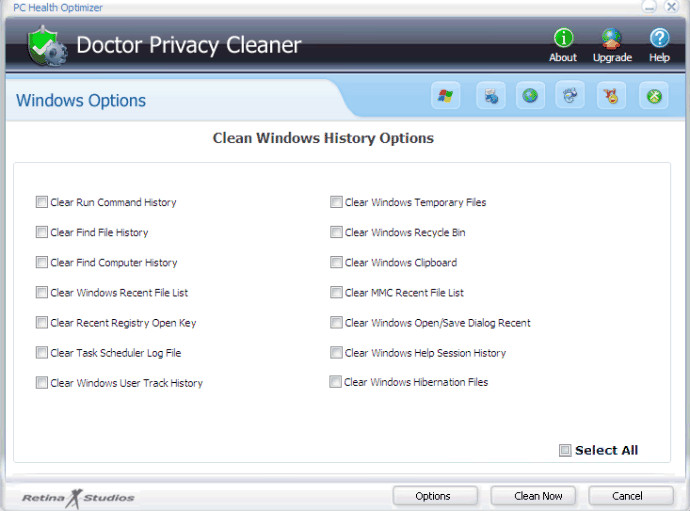Enable Clear Windows User Track History
The height and width of the screenshot is (511, 690).
pyautogui.click(x=42, y=382)
